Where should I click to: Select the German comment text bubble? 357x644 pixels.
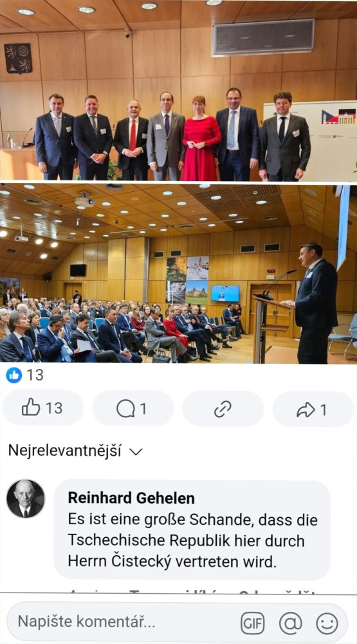tap(192, 530)
